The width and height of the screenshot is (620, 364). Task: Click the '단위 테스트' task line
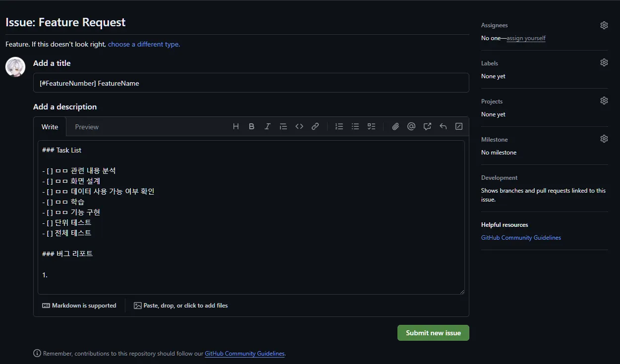point(67,222)
